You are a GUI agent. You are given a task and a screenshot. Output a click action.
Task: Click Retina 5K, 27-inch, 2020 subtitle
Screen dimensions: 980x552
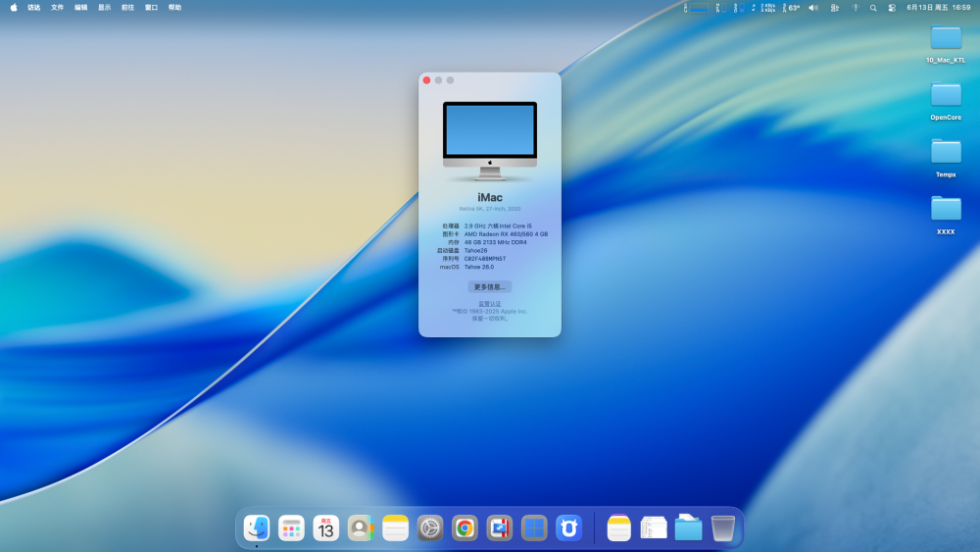tap(490, 209)
